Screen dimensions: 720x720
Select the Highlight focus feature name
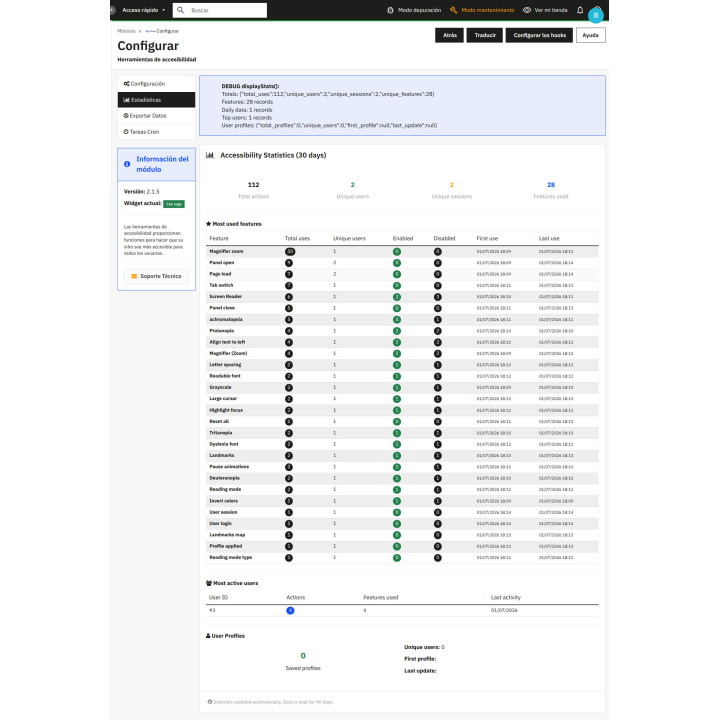pos(226,410)
